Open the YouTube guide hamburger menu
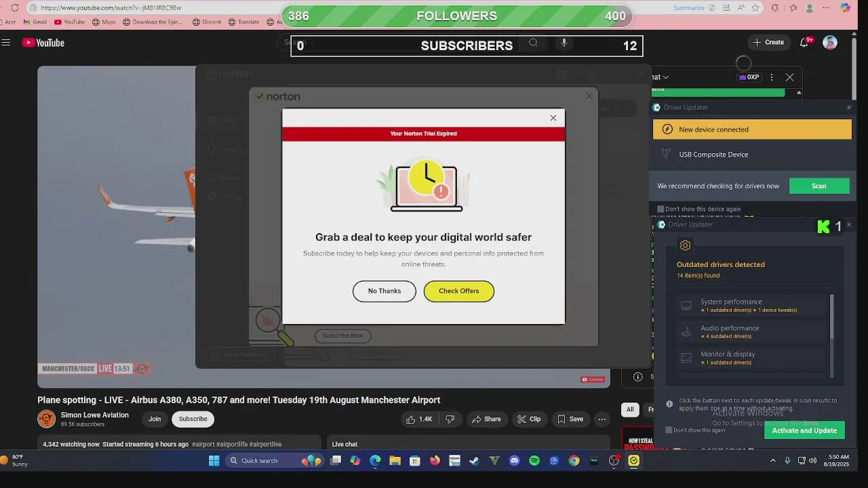The height and width of the screenshot is (488, 868). (x=6, y=43)
